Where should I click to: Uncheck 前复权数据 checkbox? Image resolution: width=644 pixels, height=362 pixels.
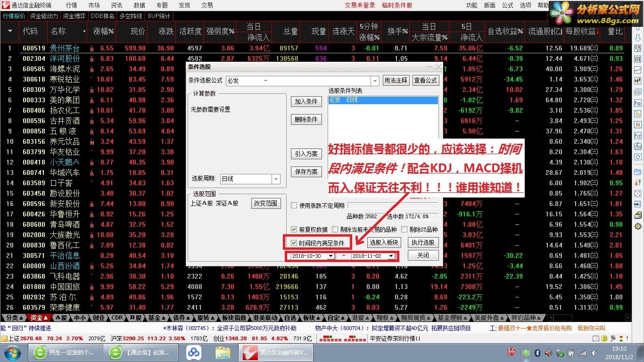[x=294, y=230]
